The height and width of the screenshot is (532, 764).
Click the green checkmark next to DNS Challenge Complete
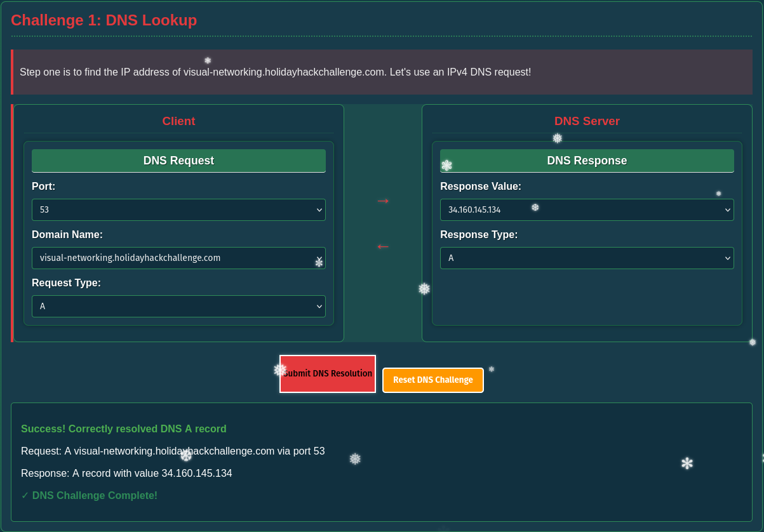pos(25,495)
